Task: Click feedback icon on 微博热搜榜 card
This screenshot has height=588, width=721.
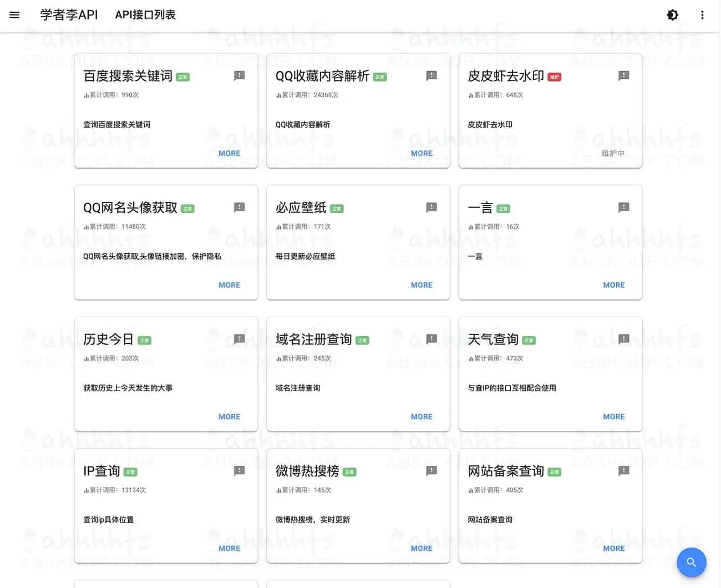Action: click(431, 471)
